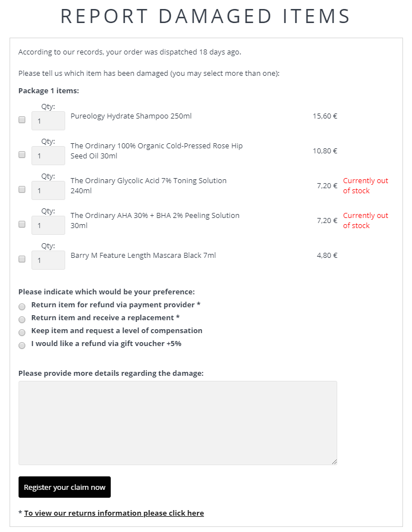Choose refund via payment provider option
The width and height of the screenshot is (412, 532).
click(x=22, y=307)
